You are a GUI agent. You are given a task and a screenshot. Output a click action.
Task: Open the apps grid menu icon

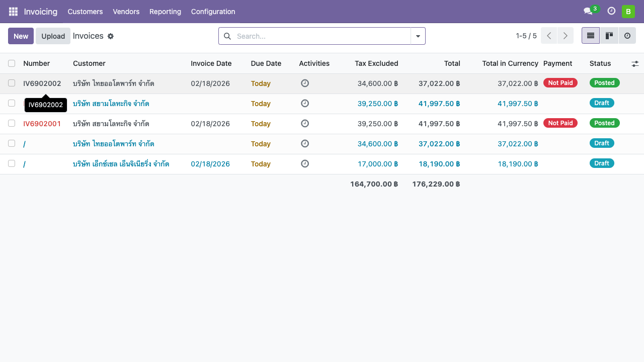[13, 12]
